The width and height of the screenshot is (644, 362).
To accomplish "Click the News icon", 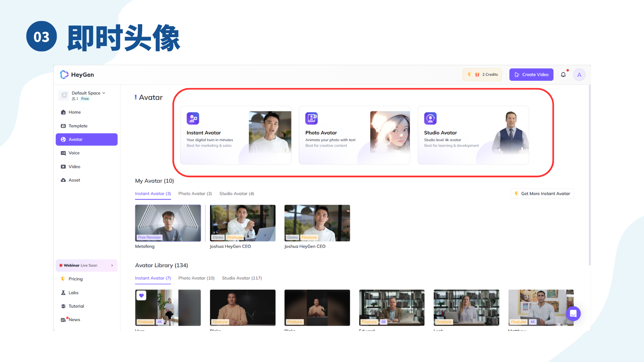I will pos(63,320).
